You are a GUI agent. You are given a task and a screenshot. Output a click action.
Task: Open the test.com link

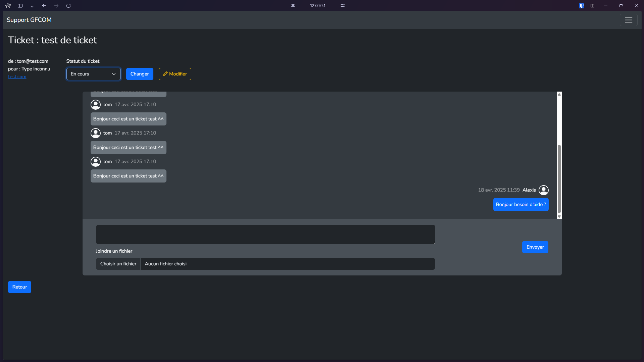[x=17, y=77]
